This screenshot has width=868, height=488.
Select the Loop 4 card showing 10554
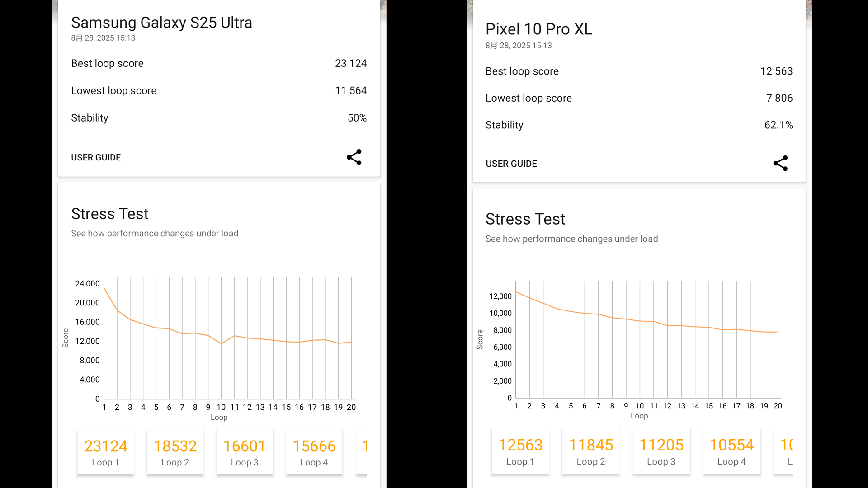coord(732,450)
